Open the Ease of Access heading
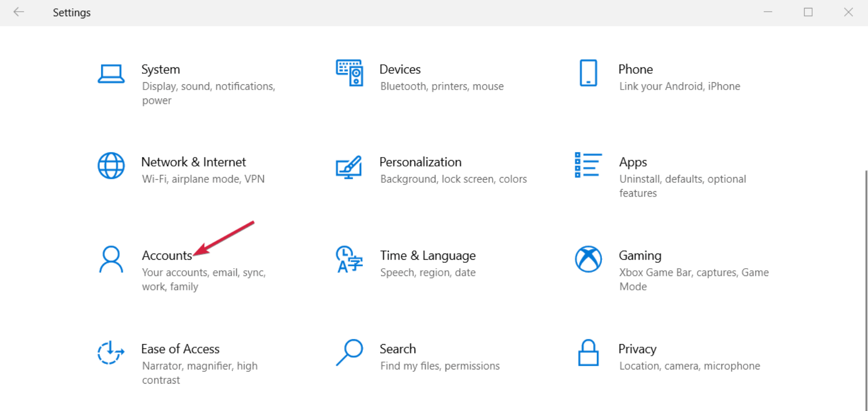 [180, 349]
